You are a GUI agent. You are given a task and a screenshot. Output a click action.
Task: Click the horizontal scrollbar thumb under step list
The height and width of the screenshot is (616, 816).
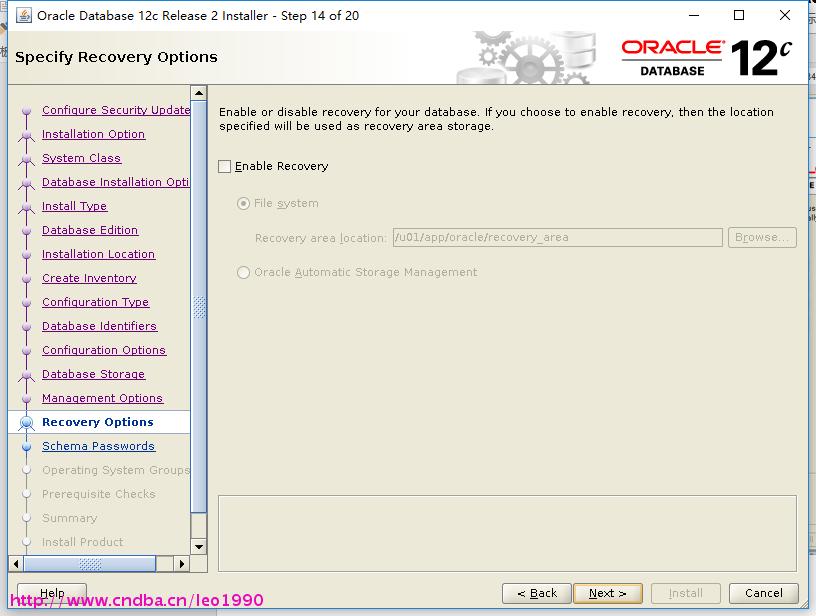(90, 563)
